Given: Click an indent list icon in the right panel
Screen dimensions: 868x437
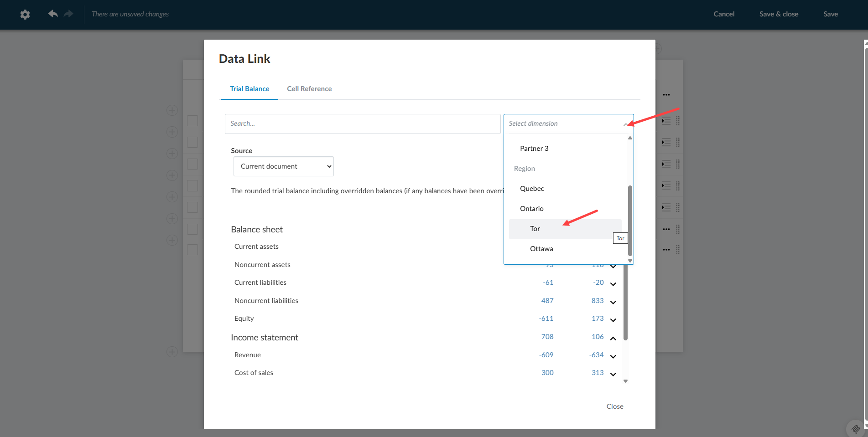Looking at the screenshot, I should point(665,120).
